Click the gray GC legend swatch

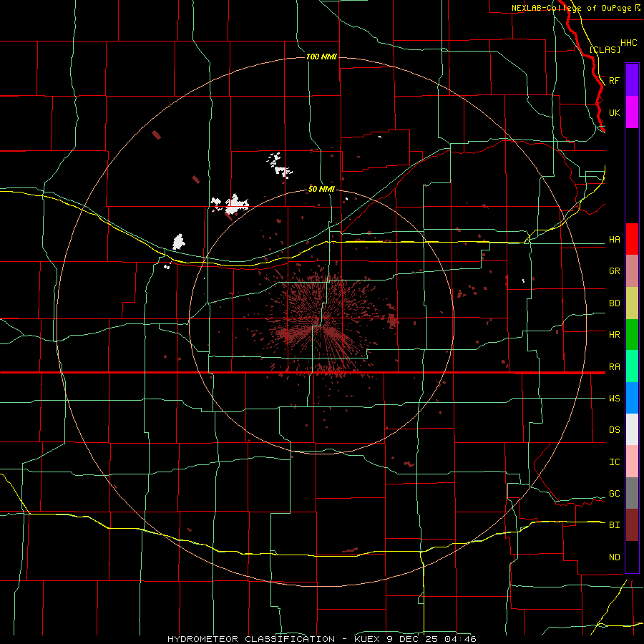632,493
